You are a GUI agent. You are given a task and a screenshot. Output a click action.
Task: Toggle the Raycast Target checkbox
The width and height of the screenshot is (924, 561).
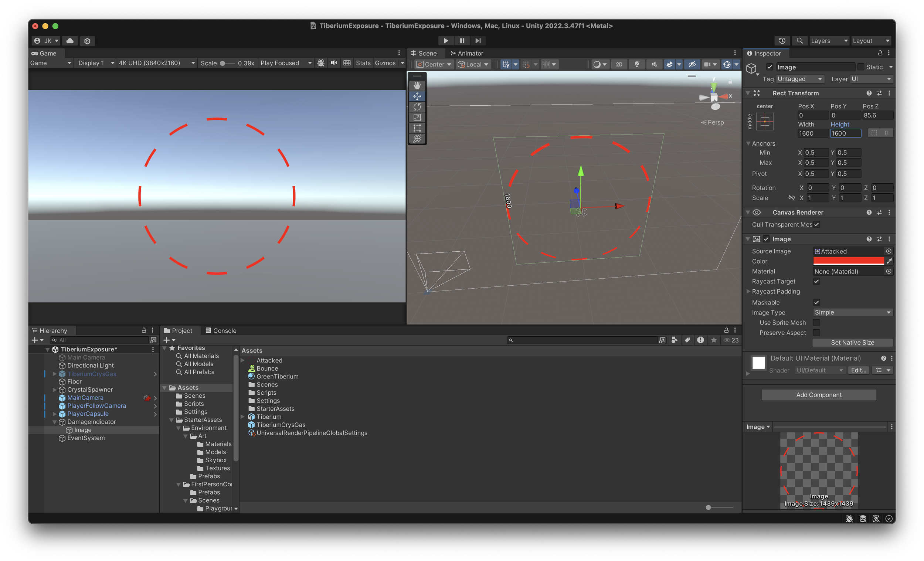coord(816,281)
